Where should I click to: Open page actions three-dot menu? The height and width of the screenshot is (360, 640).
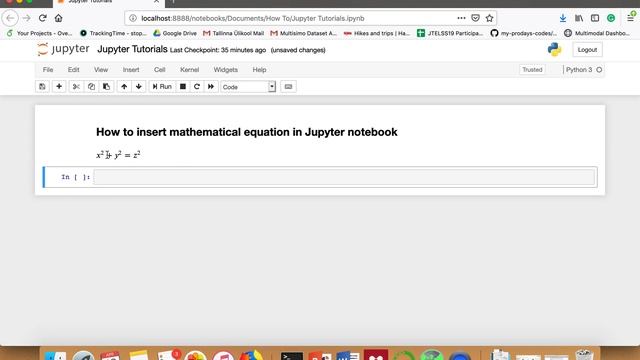pos(461,18)
